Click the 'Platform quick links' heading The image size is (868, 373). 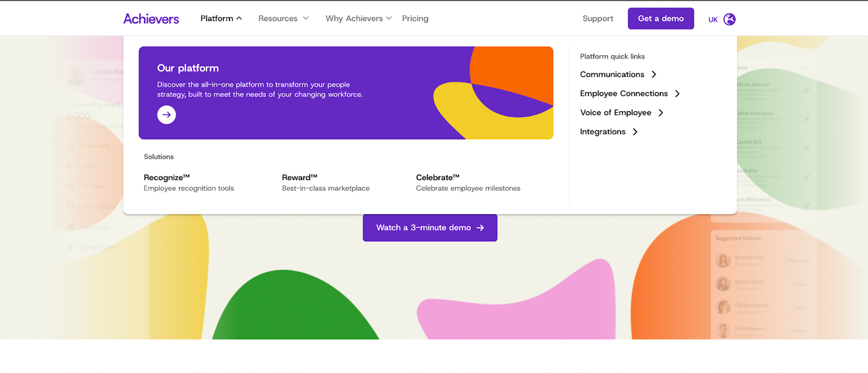[x=612, y=56]
